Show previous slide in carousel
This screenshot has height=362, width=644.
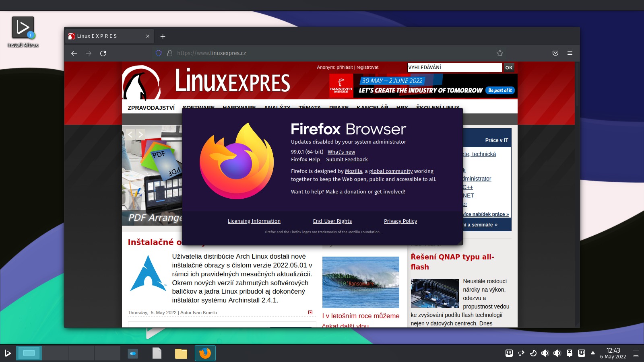pos(130,134)
